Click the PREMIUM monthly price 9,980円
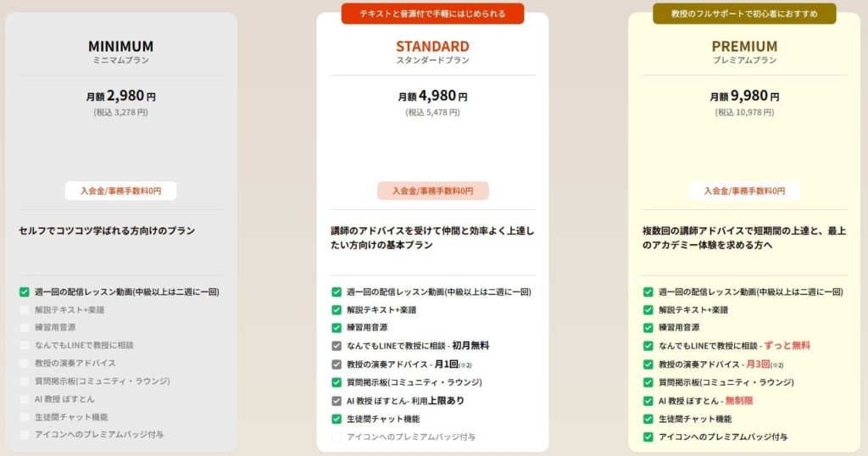Viewport: 868px width, 456px height. pos(744,96)
